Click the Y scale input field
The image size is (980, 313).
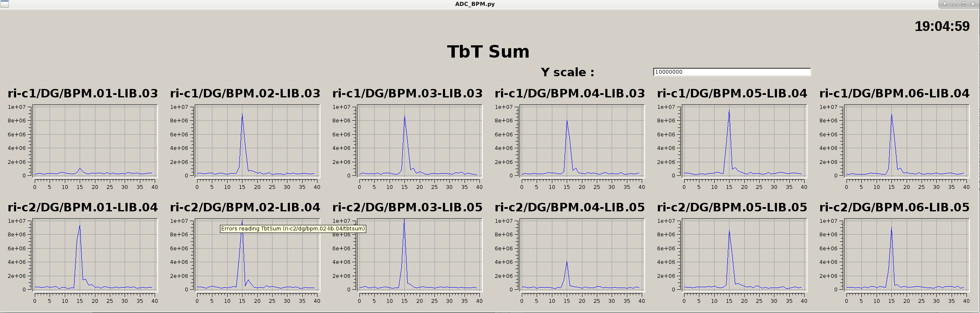tap(732, 72)
